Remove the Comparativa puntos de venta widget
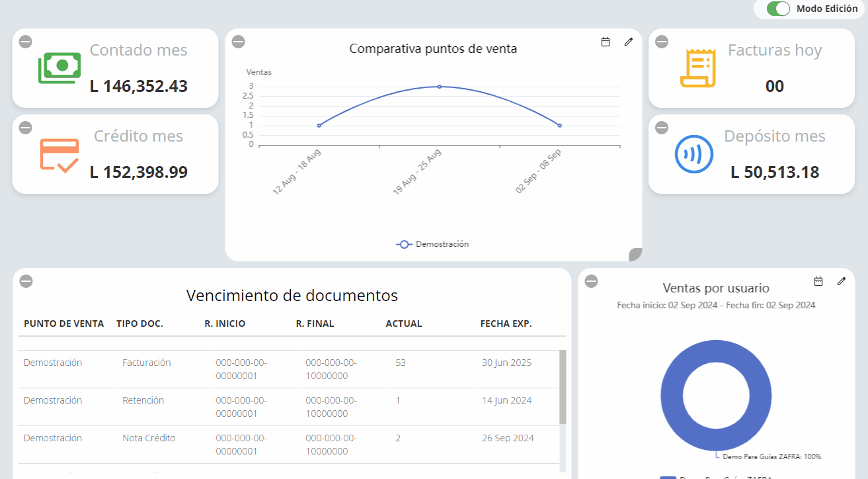The width and height of the screenshot is (868, 479). point(239,42)
